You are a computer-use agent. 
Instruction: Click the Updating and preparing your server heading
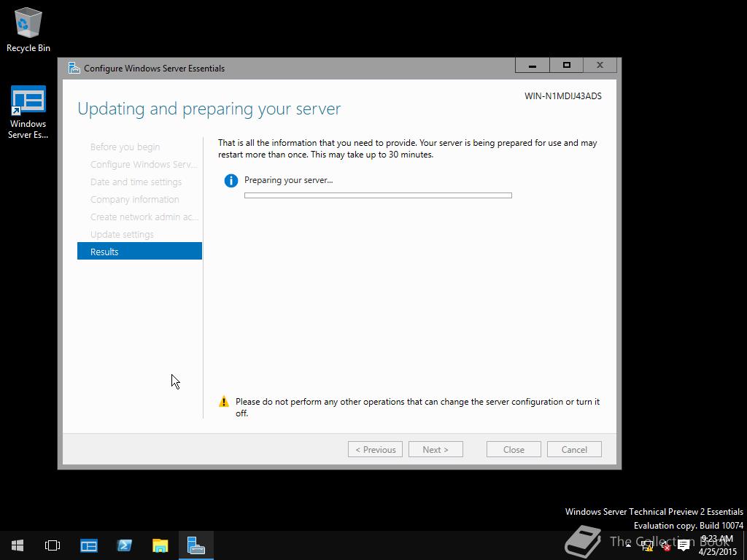pyautogui.click(x=209, y=109)
